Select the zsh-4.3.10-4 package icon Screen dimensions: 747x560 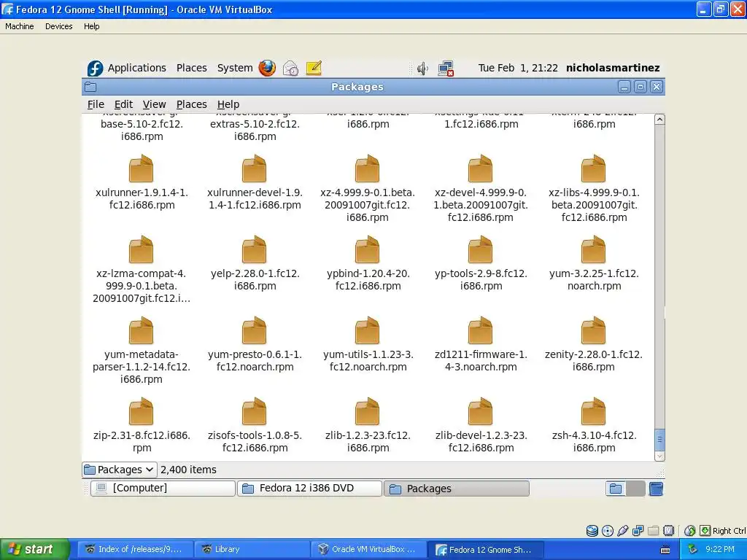(x=593, y=411)
